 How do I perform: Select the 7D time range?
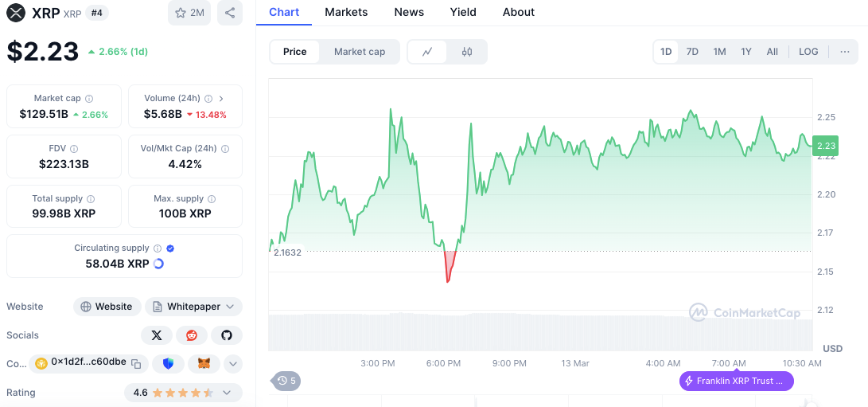tap(692, 52)
